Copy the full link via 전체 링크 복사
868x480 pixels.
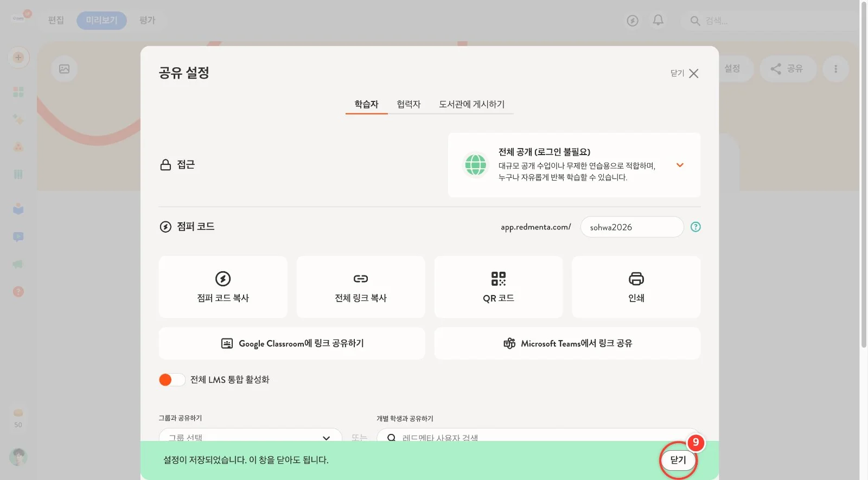coord(361,287)
